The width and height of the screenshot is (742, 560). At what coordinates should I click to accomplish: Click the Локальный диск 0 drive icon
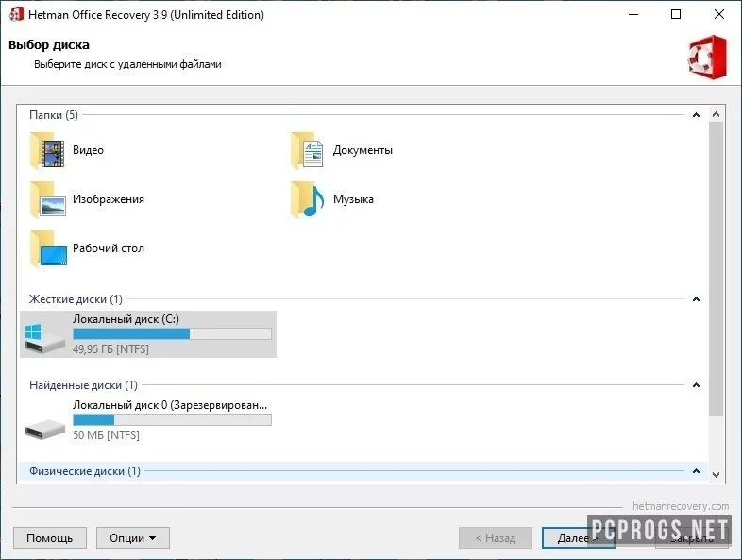pyautogui.click(x=45, y=429)
